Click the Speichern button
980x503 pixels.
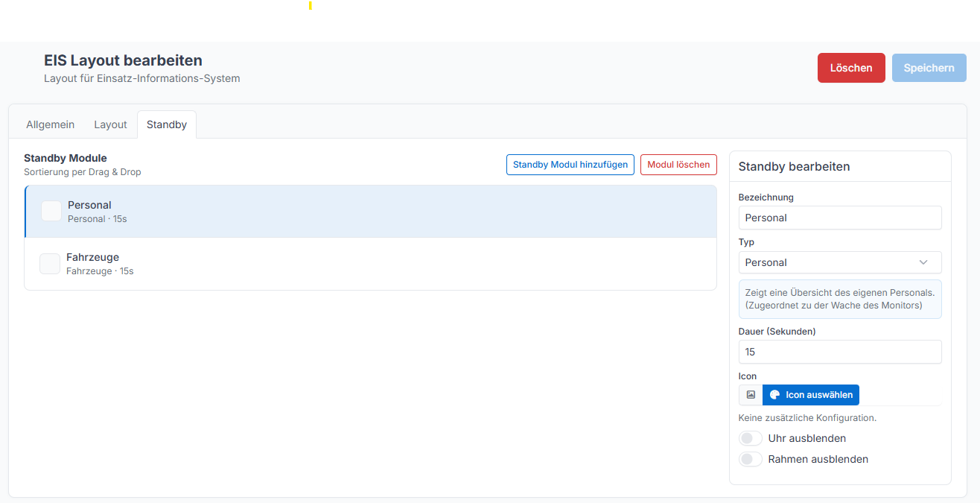point(929,68)
